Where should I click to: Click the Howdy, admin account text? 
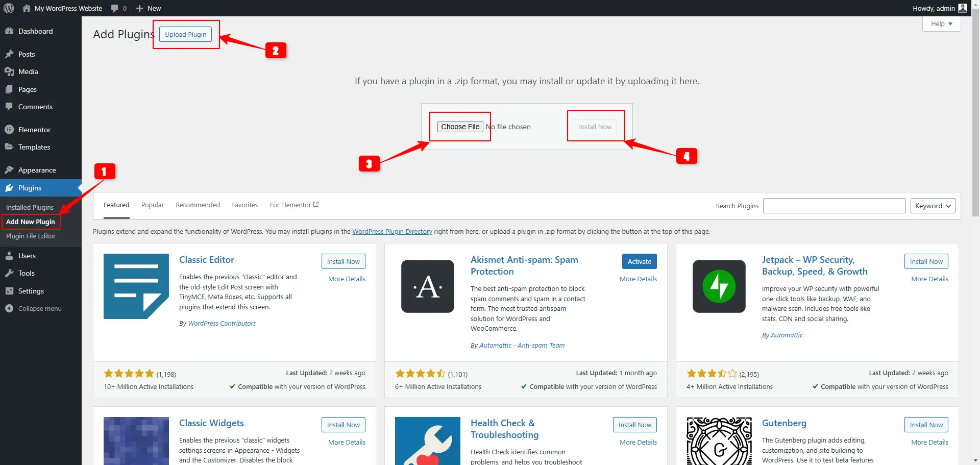(934, 8)
